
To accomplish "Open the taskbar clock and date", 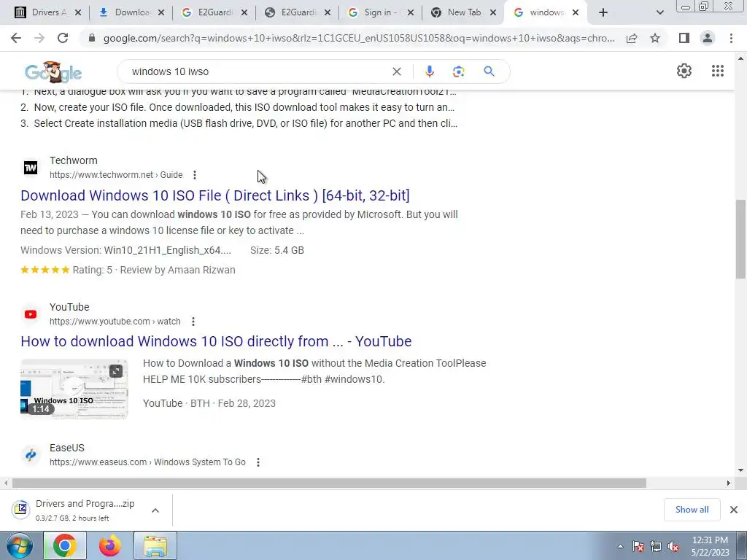I will (x=710, y=546).
